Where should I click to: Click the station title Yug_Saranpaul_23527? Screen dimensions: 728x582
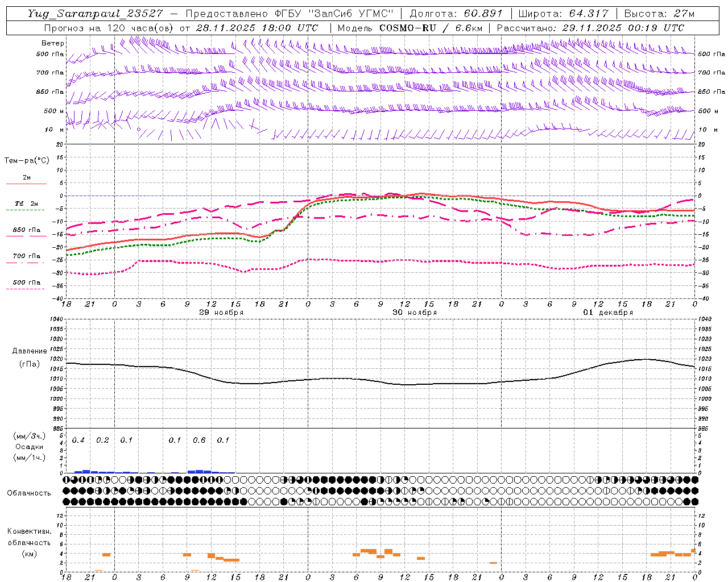(x=95, y=14)
